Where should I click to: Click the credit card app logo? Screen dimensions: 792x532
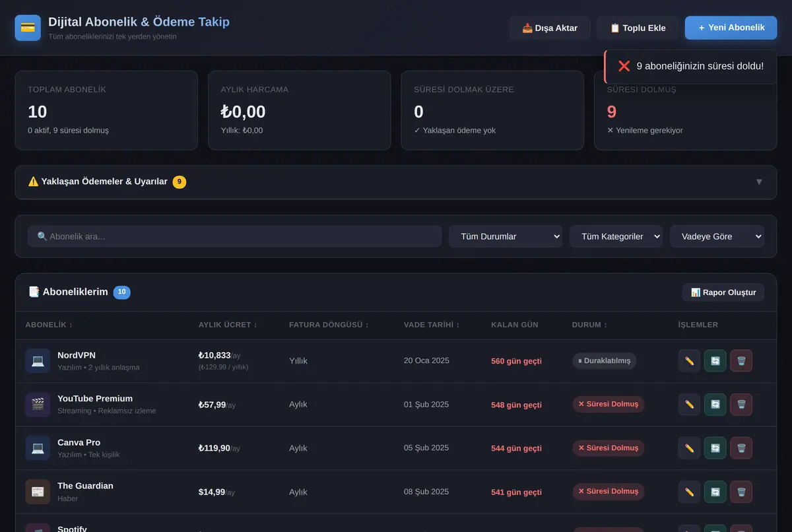click(x=28, y=28)
